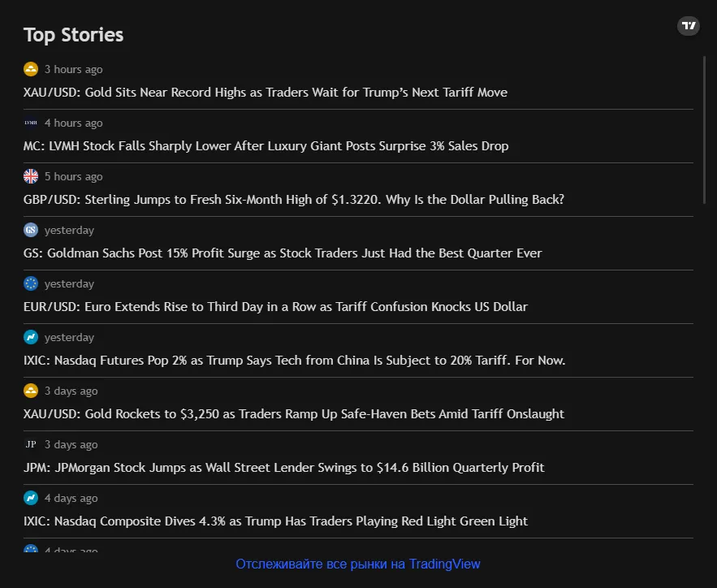Open Gold rockets to $3,250 story
This screenshot has width=717, height=588.
pos(293,414)
